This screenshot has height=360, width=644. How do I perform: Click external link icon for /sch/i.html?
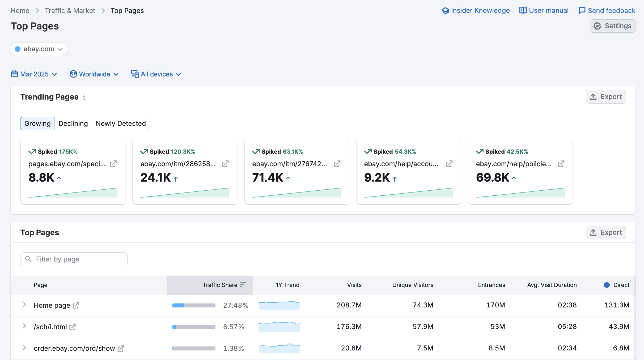click(x=73, y=327)
